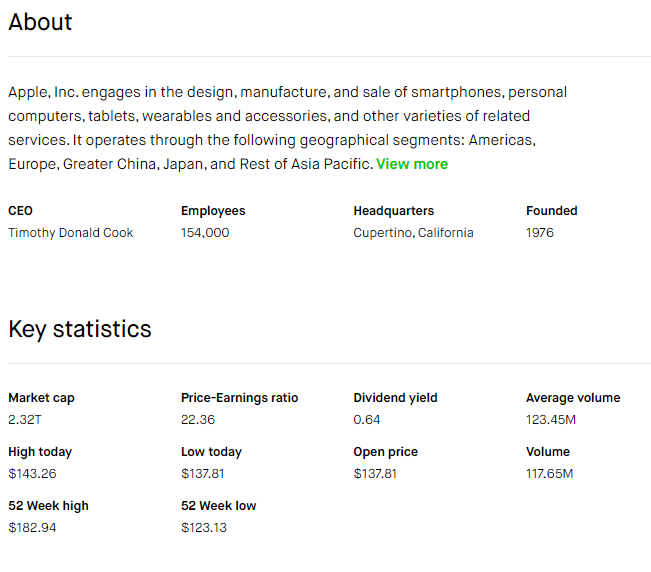
Task: Click the Headquarters label
Action: (393, 211)
